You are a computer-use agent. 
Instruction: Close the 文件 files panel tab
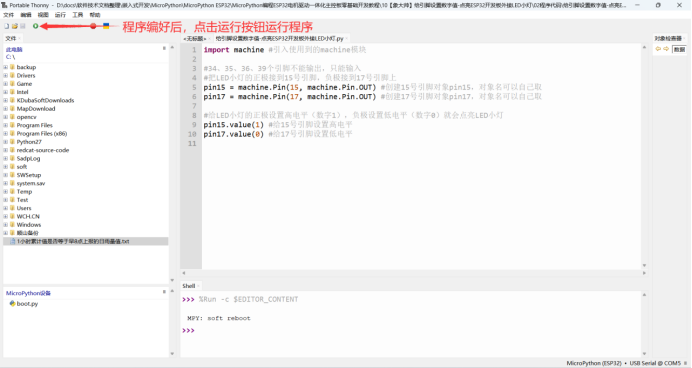(x=19, y=38)
